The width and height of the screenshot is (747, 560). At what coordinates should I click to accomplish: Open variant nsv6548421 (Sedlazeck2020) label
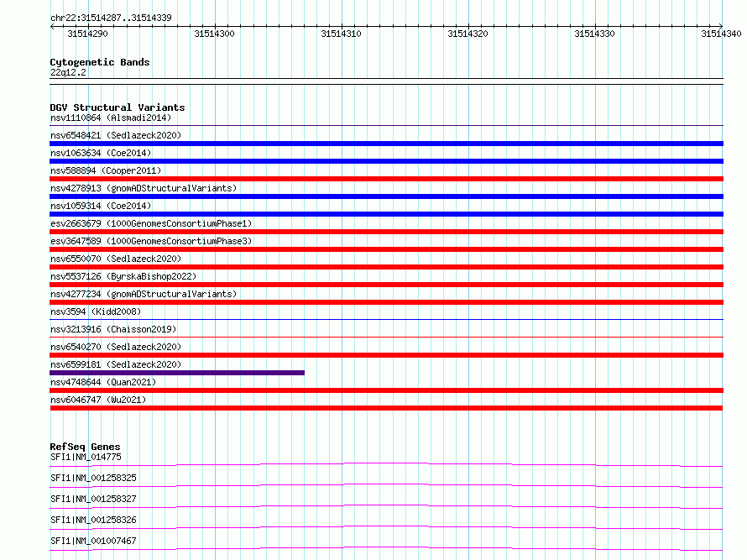tap(116, 135)
